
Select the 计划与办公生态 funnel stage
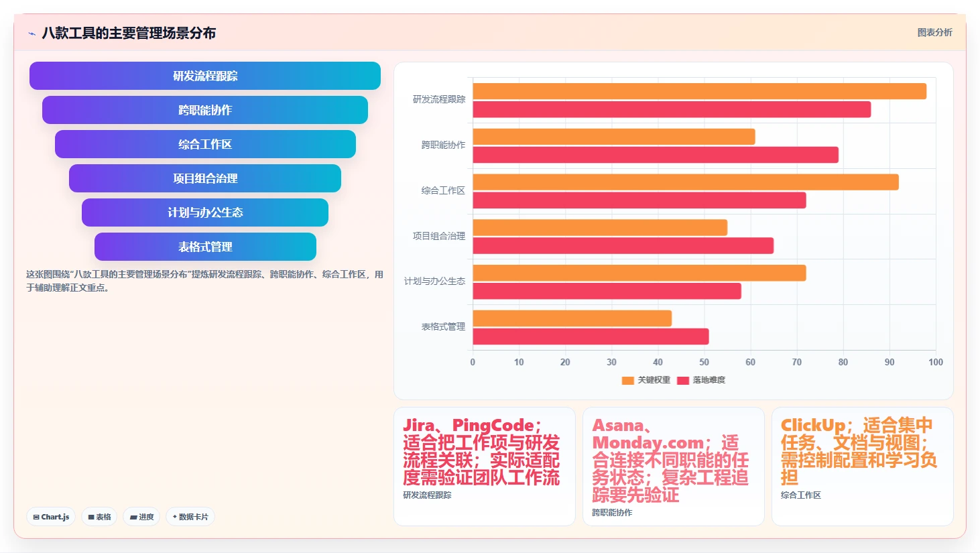(205, 212)
